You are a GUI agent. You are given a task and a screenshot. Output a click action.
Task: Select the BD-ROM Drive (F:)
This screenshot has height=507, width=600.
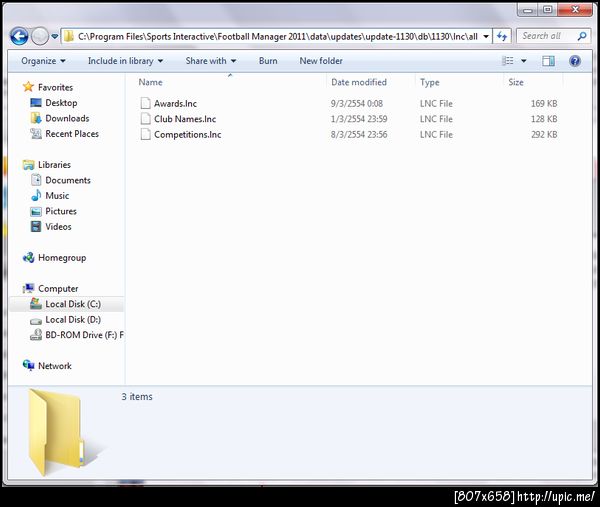(x=84, y=335)
